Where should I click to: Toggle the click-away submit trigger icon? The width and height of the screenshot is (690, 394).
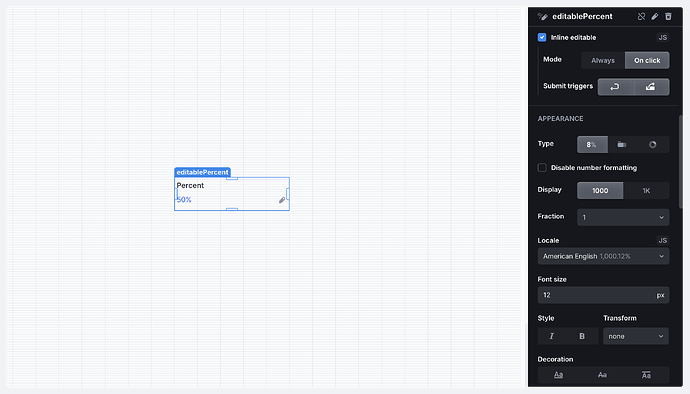pos(650,87)
